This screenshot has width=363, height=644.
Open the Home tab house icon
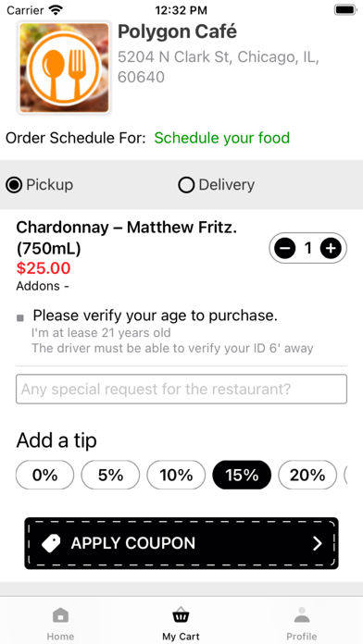click(x=61, y=614)
